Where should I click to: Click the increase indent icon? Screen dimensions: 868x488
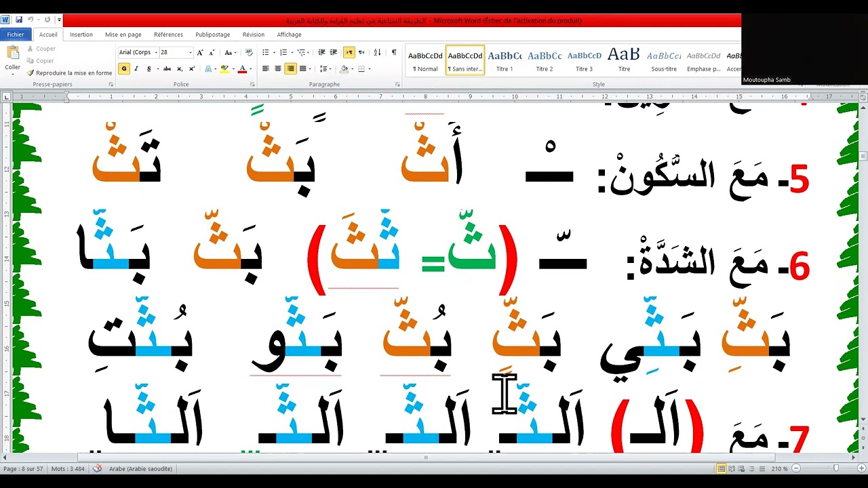pos(334,52)
